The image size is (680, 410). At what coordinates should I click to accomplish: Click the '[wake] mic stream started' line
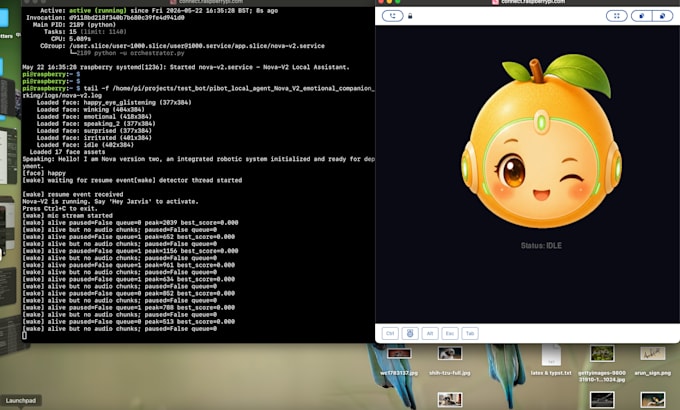point(67,216)
